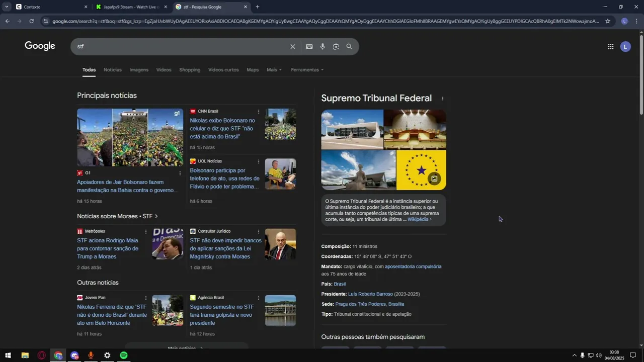Open the Bahia protest crowd news image
This screenshot has width=644, height=362.
point(130,137)
